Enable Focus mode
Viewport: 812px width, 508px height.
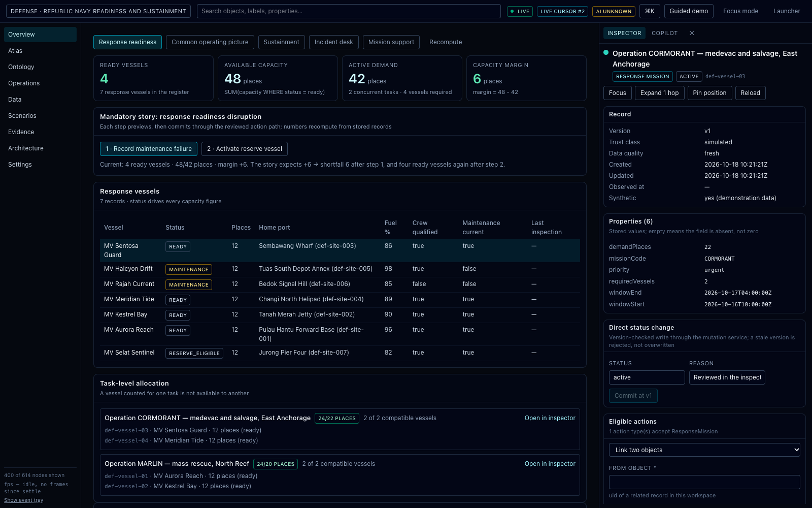(x=740, y=11)
